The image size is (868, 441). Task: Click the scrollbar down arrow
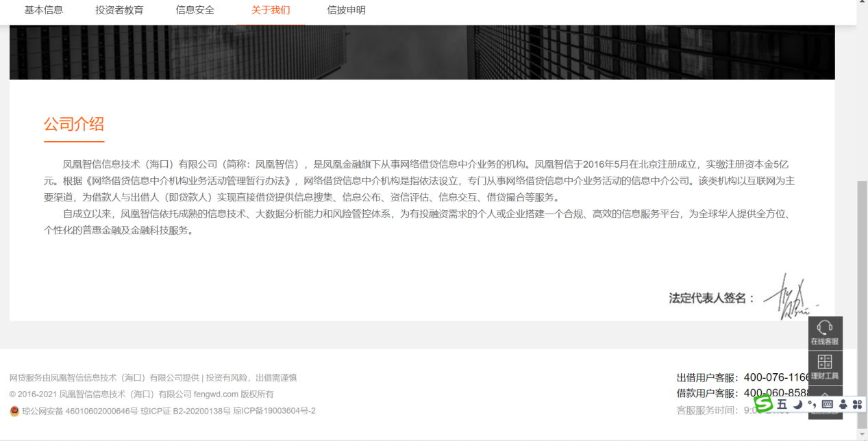tap(862, 436)
